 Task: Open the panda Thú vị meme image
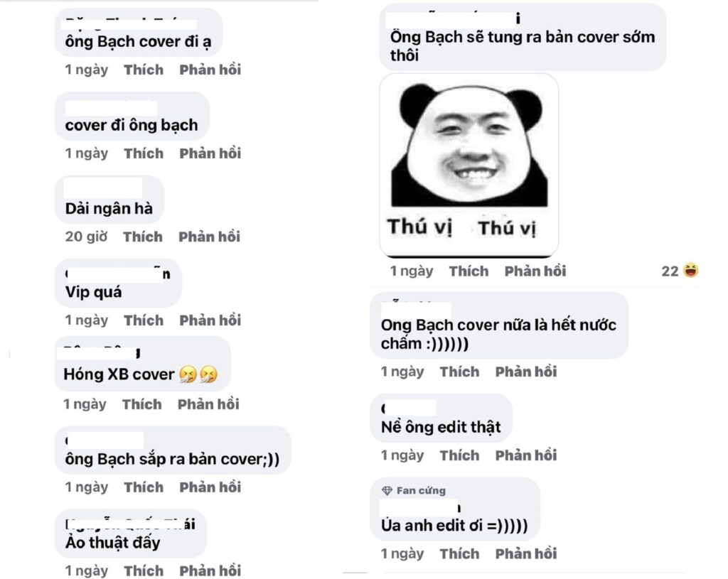tap(469, 165)
